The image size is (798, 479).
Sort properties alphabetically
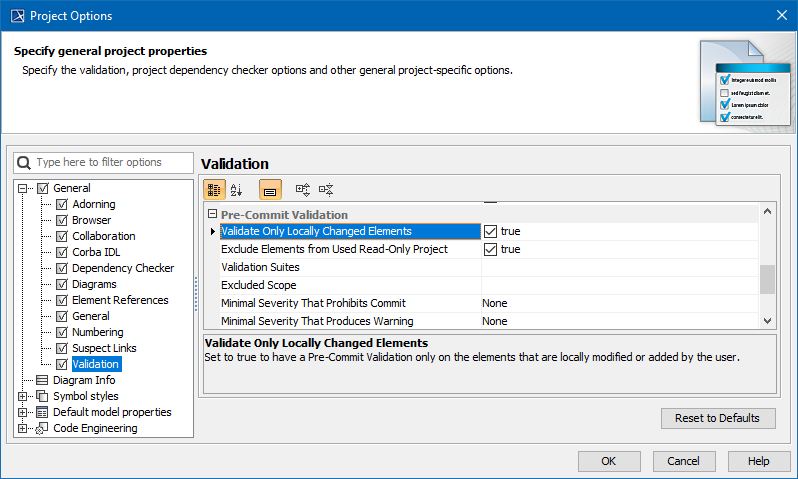pos(237,189)
